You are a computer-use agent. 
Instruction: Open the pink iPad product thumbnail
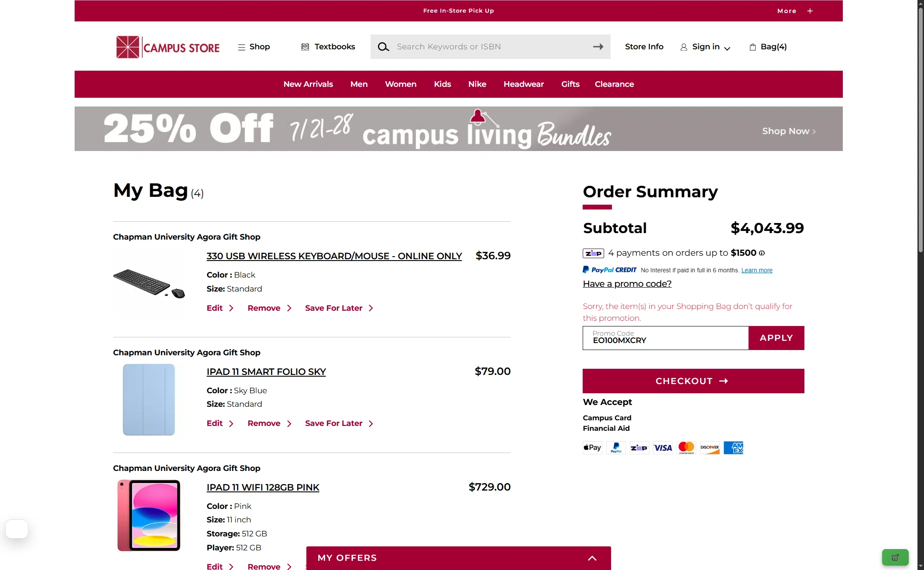point(149,515)
